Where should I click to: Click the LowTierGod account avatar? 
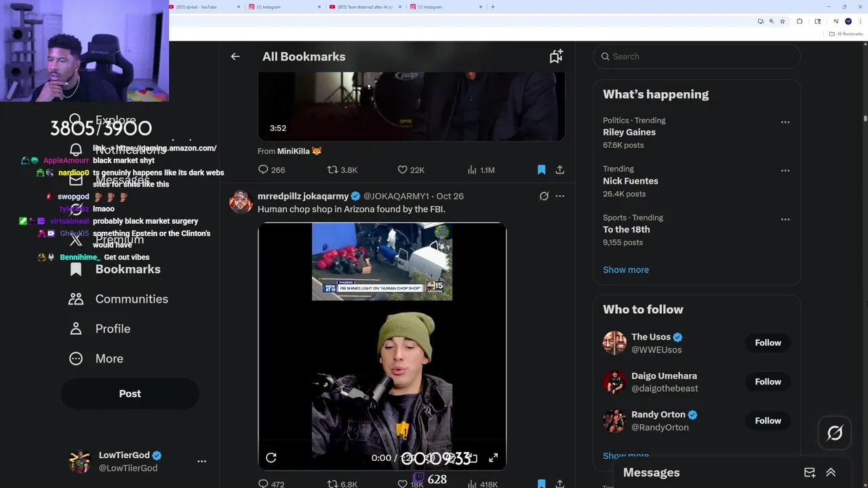tap(80, 462)
